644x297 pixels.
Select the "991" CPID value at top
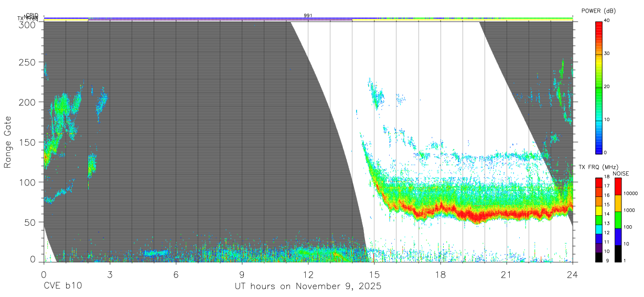tap(308, 16)
